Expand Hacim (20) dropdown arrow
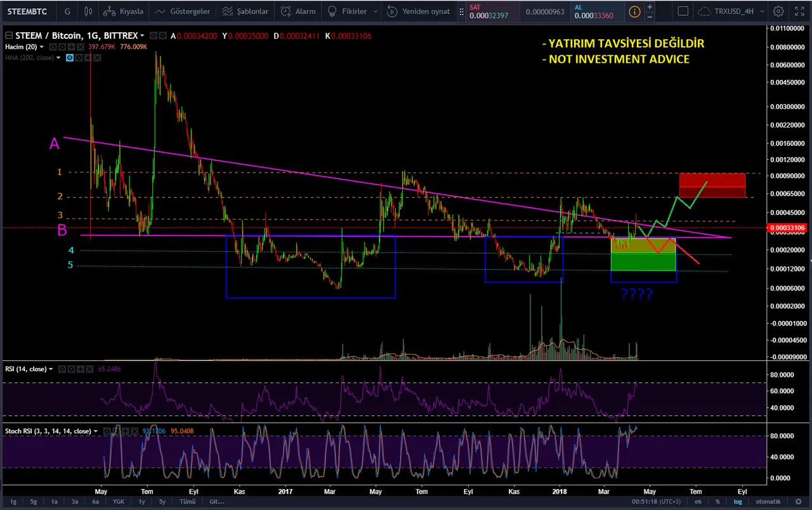The image size is (812, 510). point(42,47)
